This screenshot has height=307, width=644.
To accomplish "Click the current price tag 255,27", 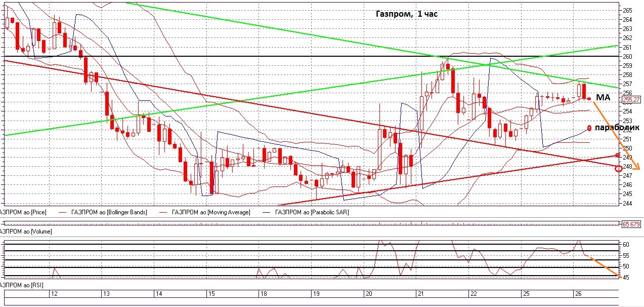I will point(632,99).
